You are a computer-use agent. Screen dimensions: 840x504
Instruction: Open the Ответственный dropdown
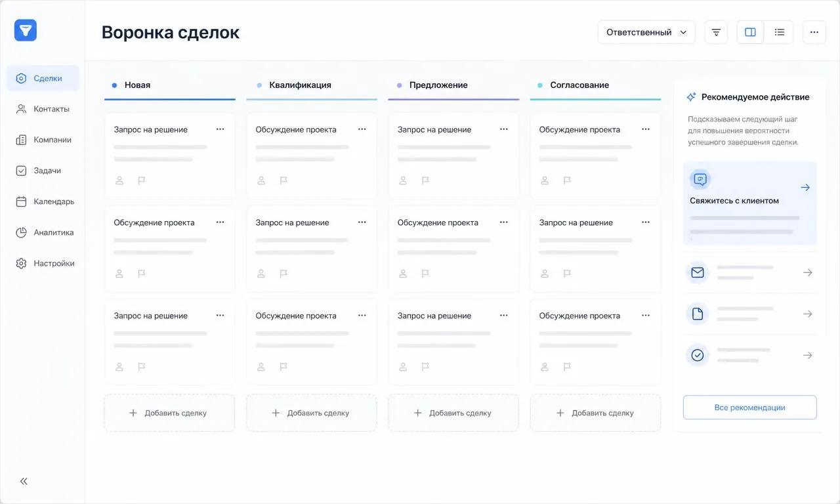[646, 32]
